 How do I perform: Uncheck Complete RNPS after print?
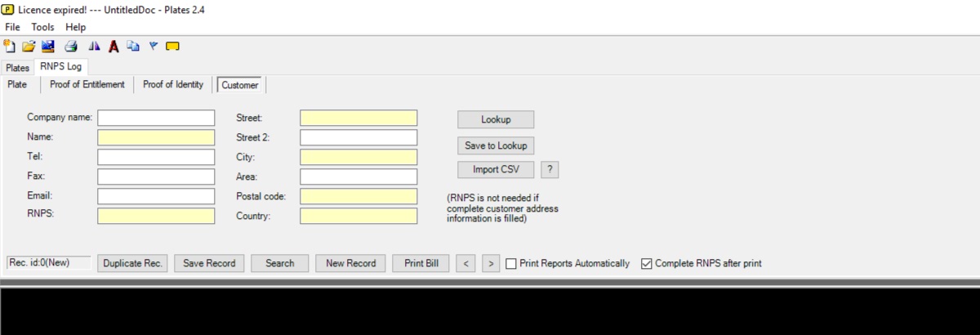pos(647,263)
